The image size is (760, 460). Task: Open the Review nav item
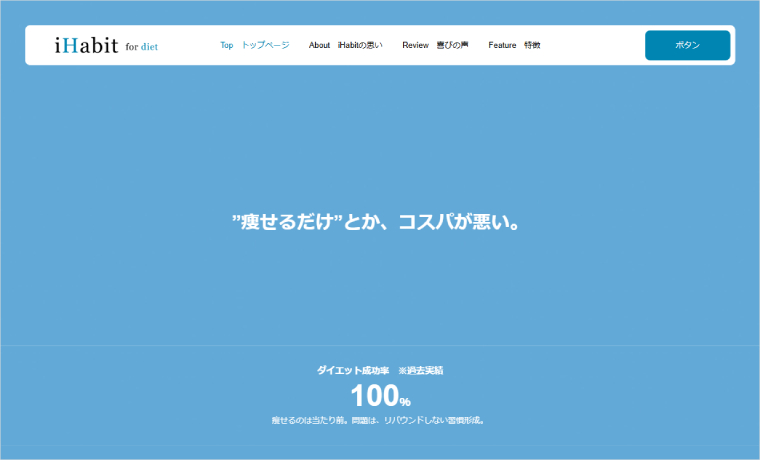(x=415, y=45)
